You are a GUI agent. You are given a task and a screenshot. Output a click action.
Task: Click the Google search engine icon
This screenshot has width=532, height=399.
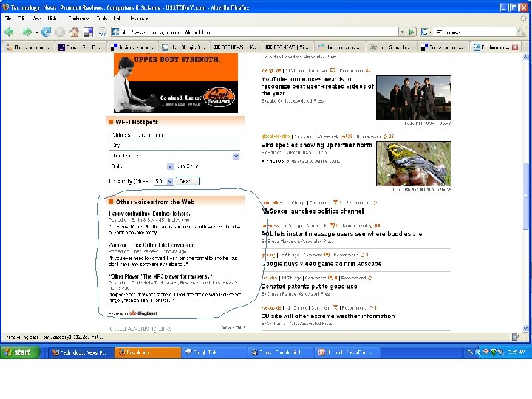click(424, 32)
